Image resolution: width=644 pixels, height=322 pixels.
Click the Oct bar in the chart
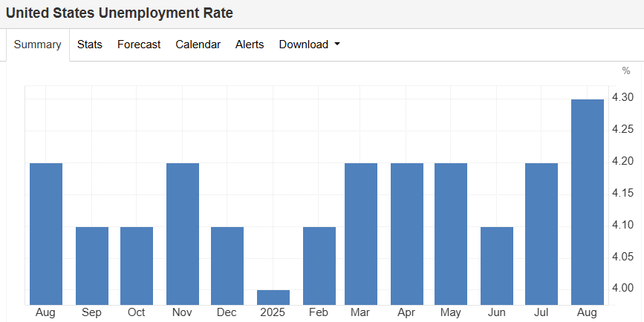click(137, 266)
